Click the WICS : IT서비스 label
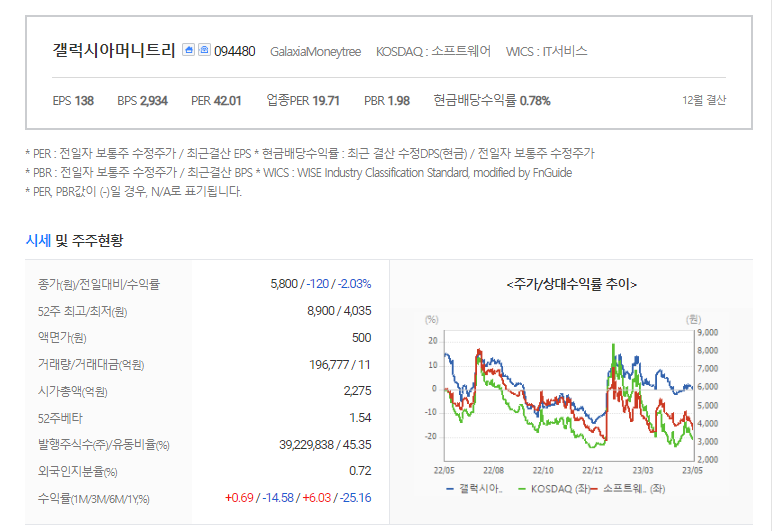 [x=547, y=51]
